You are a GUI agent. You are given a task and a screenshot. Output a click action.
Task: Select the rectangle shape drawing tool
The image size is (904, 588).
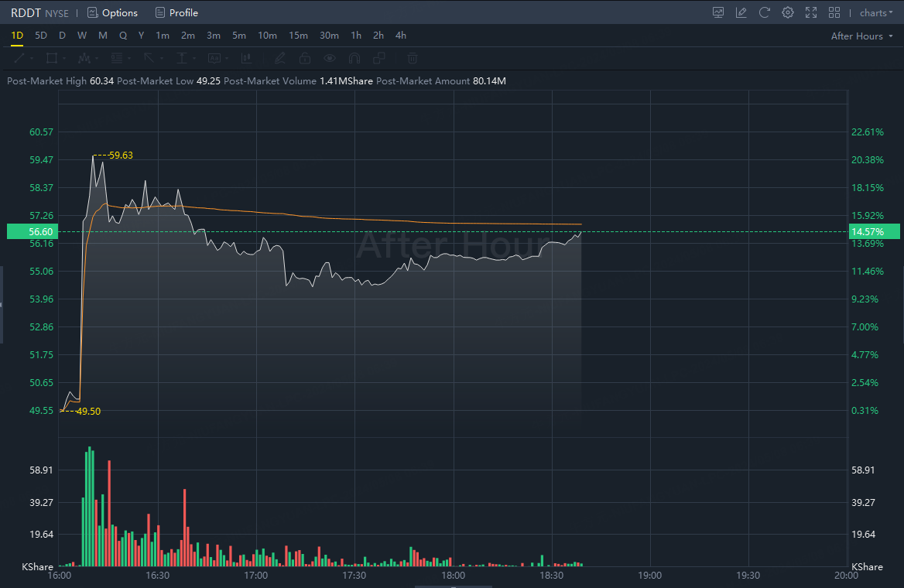pyautogui.click(x=52, y=58)
